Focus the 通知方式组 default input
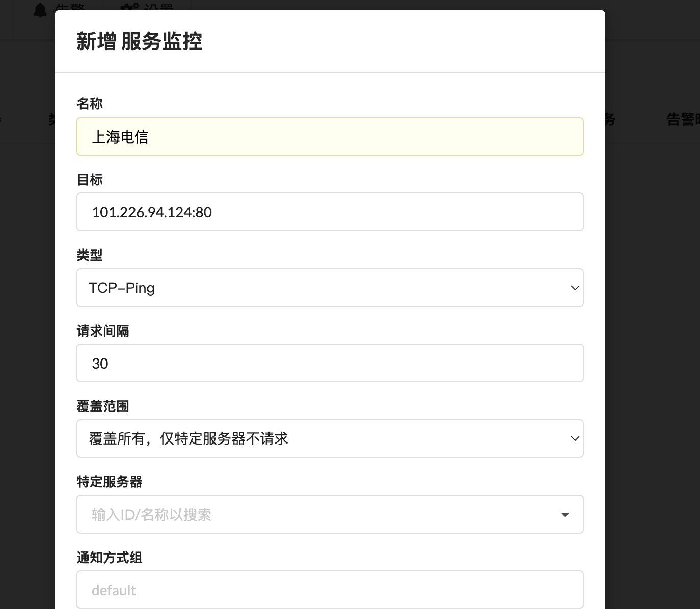This screenshot has width=700, height=609. (330, 590)
